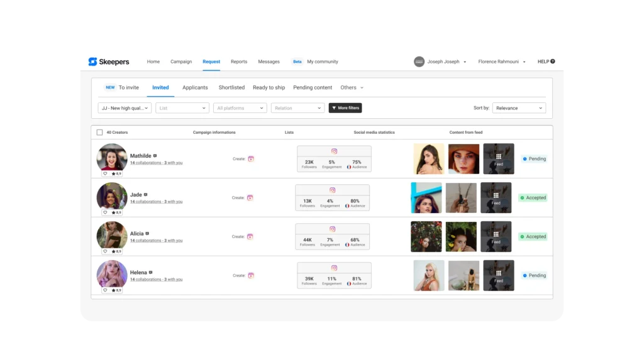
Task: Expand the Florence Rahmouni menu
Action: [x=524, y=62]
